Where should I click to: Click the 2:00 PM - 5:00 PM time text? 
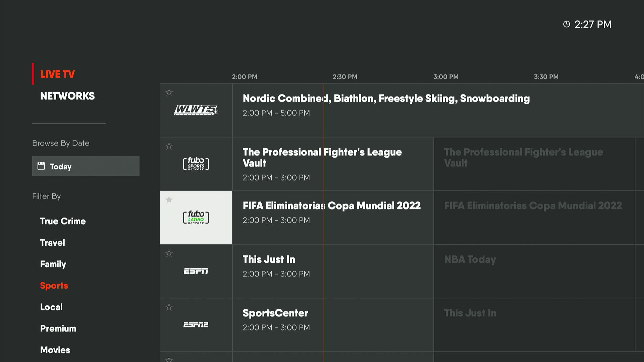pos(276,113)
